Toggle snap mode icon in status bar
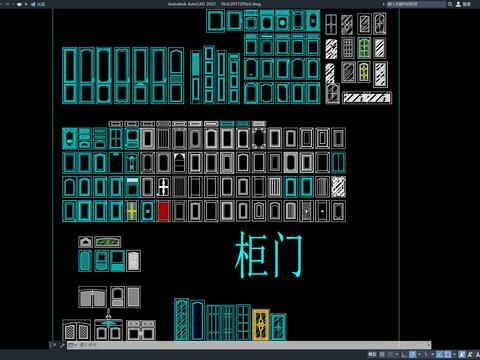 tap(390, 354)
